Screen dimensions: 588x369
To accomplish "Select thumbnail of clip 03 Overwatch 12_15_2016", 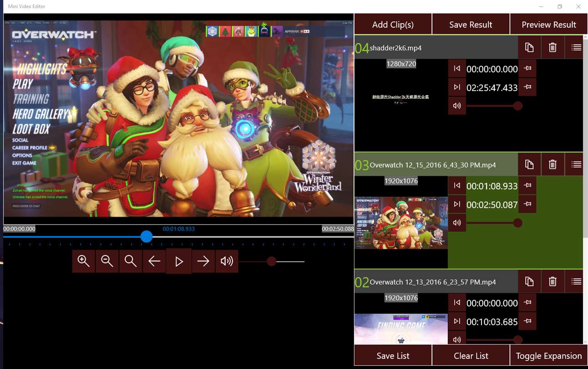I will (x=401, y=223).
